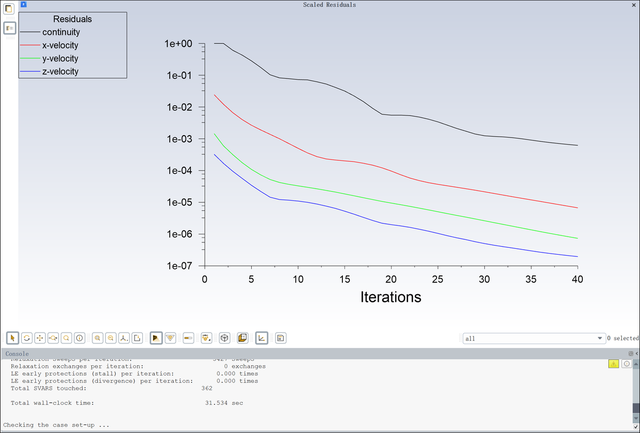Click the save picture icon in toolbar
The width and height of the screenshot is (640, 433).
280,338
